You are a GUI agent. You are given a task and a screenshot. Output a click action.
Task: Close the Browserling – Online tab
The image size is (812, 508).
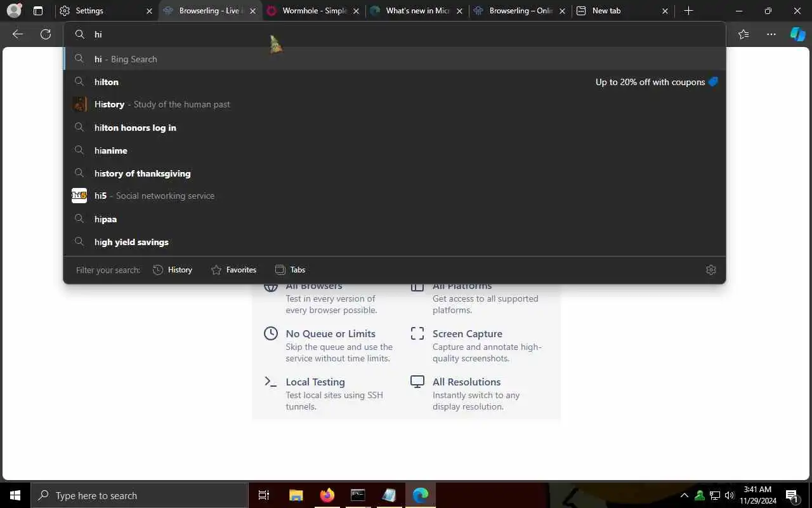(x=562, y=11)
